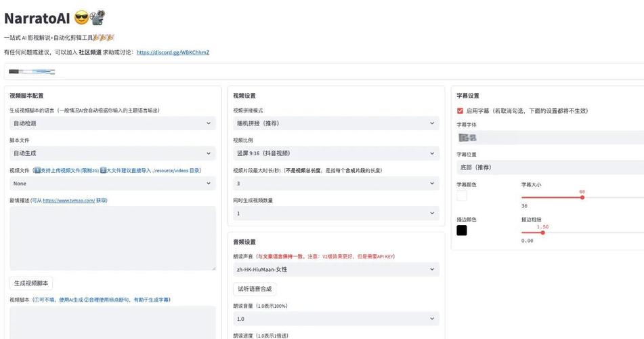This screenshot has height=339, width=644.
Task: Expand the 同时生成视频数量 dropdown showing 1
Action: [336, 213]
